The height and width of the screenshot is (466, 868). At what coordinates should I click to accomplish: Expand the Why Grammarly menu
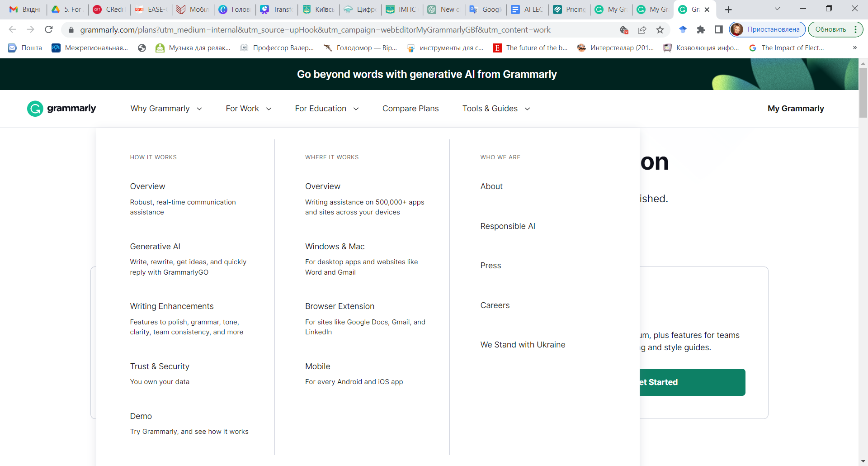coord(166,109)
